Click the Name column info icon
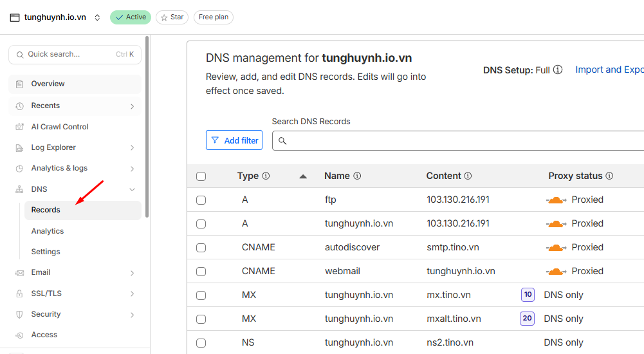Image resolution: width=644 pixels, height=354 pixels. click(357, 176)
